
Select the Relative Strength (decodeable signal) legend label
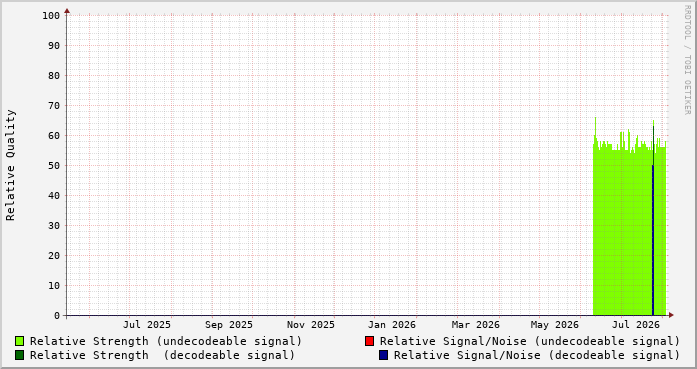[162, 356]
